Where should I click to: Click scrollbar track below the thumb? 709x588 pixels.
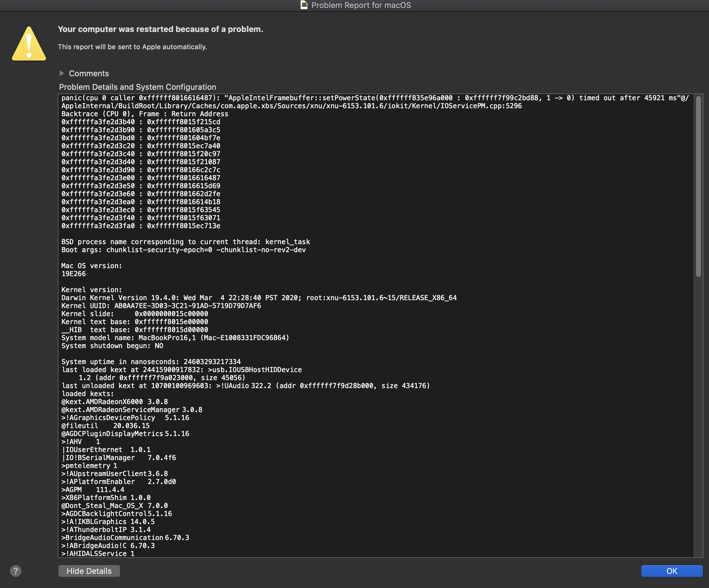click(698, 422)
